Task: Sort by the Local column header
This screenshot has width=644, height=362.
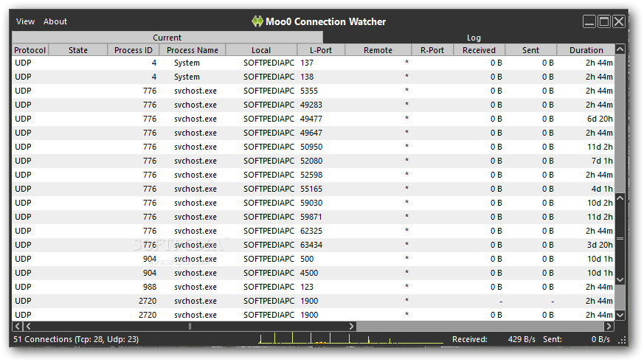Action: tap(261, 50)
